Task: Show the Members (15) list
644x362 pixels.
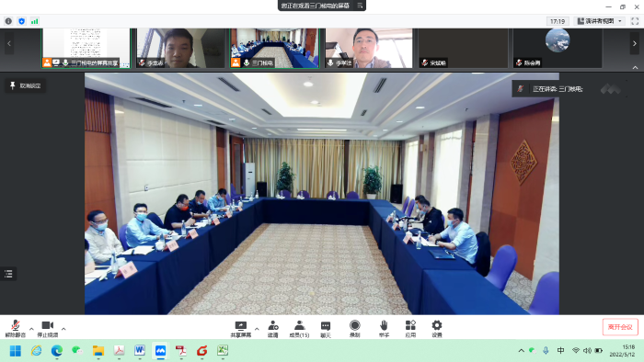Action: [x=299, y=329]
